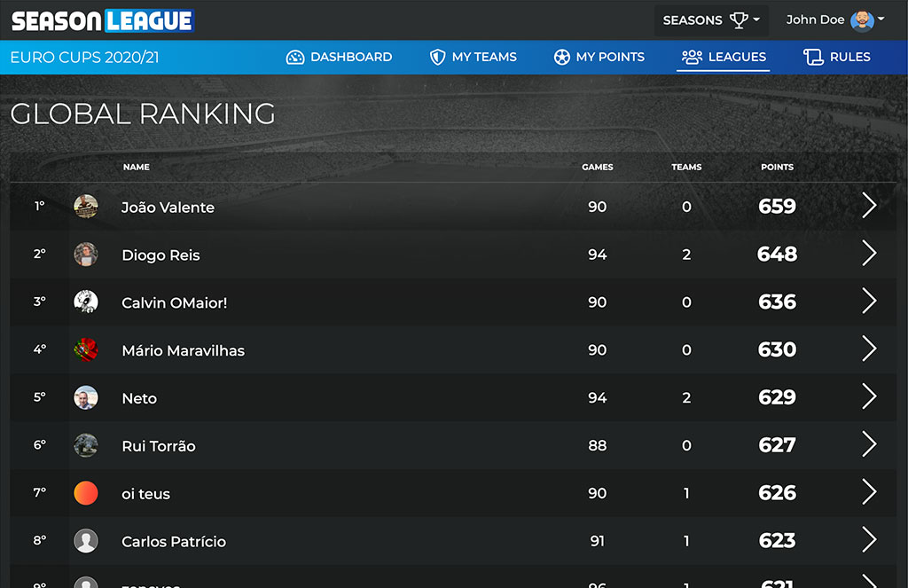Click the Dashboard gauge icon
Viewport: 908px width, 588px height.
pyautogui.click(x=295, y=57)
